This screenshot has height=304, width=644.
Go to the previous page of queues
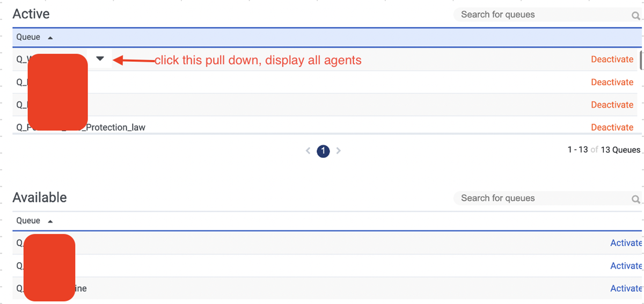tap(308, 151)
